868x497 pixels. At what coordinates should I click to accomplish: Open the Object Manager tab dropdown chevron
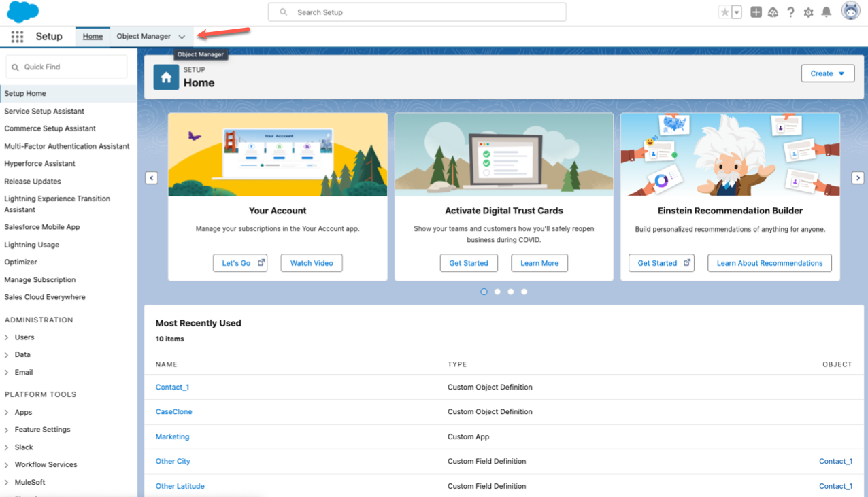[x=182, y=37]
